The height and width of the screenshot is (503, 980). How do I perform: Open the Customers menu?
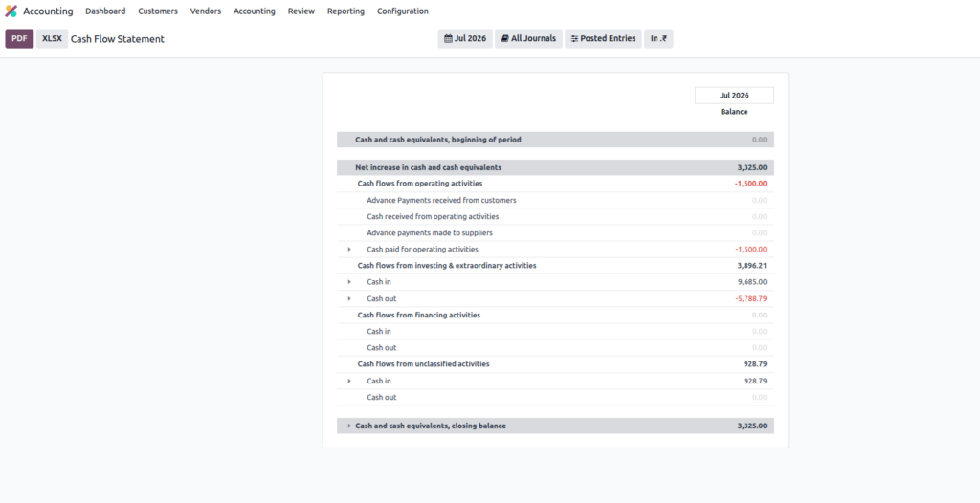click(x=158, y=11)
